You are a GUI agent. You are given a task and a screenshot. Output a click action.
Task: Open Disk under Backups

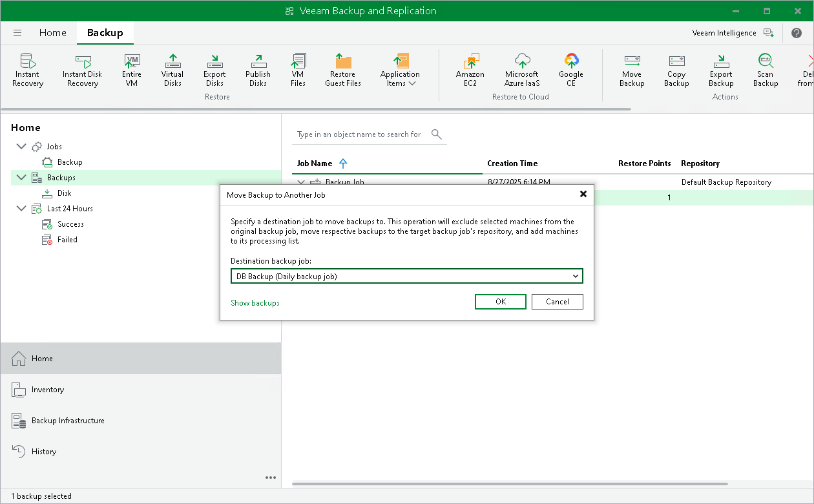tap(65, 193)
